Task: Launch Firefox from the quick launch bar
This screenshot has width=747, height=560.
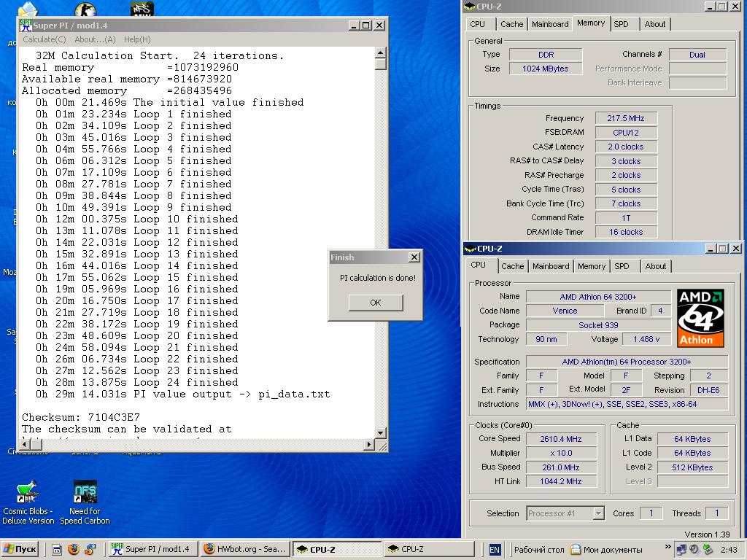Action: [74, 549]
